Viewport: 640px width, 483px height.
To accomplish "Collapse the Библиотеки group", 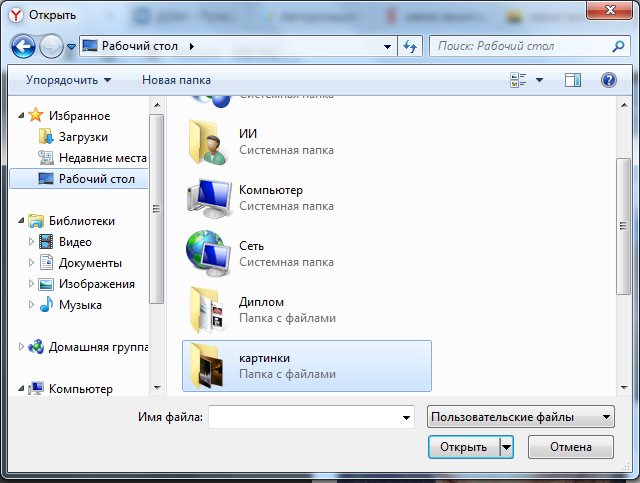I will pyautogui.click(x=21, y=221).
